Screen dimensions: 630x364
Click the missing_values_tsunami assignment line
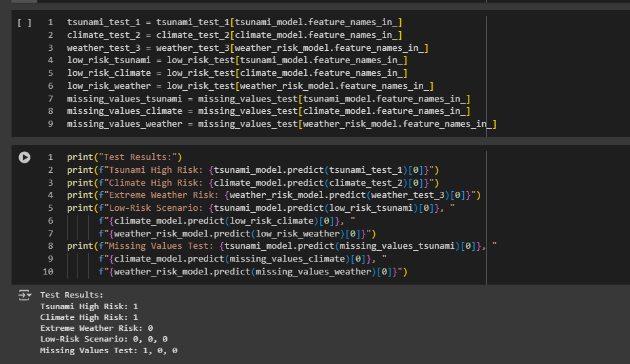pyautogui.click(x=269, y=99)
